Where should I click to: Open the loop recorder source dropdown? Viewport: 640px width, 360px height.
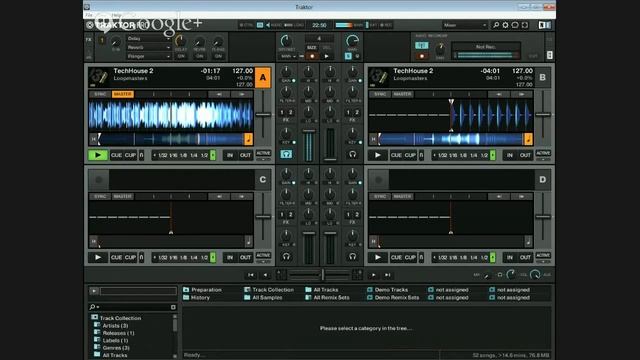pos(288,56)
